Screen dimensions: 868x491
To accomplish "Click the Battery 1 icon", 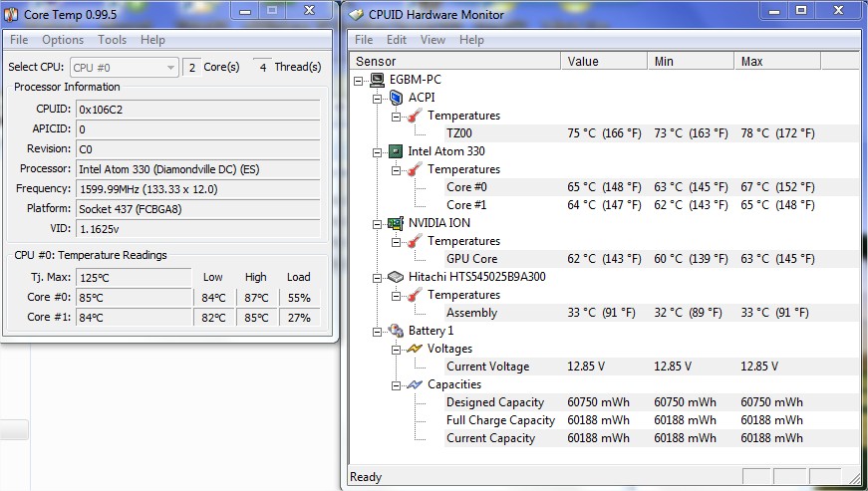I will [x=396, y=331].
